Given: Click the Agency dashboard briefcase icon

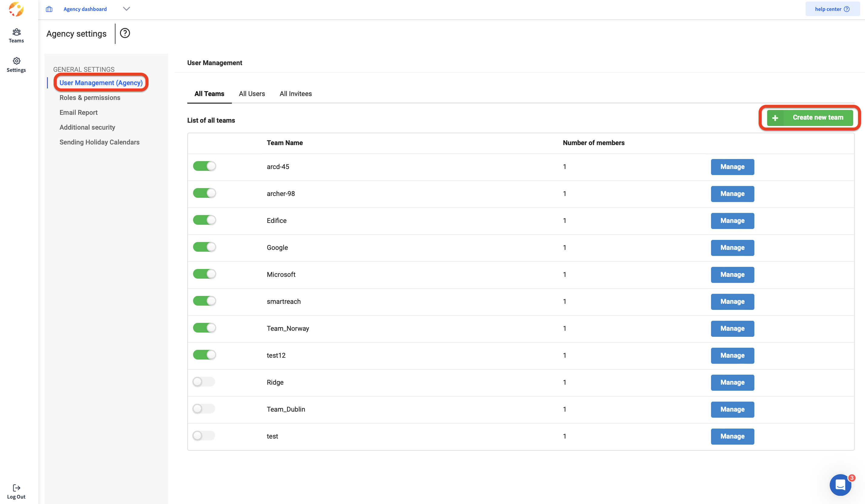Looking at the screenshot, I should [49, 9].
